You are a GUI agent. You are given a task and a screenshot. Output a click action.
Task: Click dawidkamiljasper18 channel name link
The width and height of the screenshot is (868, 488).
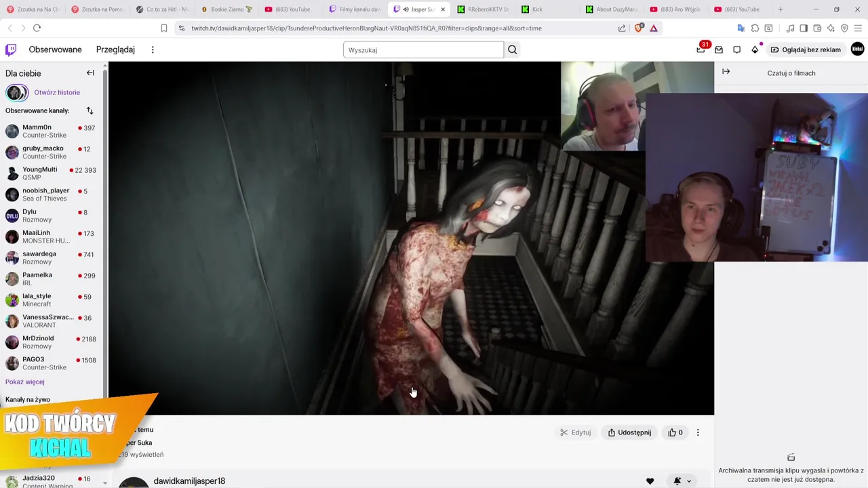coord(189,481)
